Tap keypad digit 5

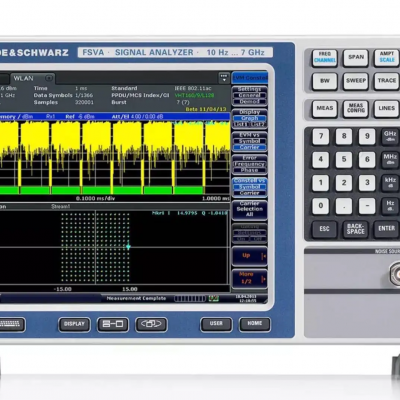pos(344,160)
